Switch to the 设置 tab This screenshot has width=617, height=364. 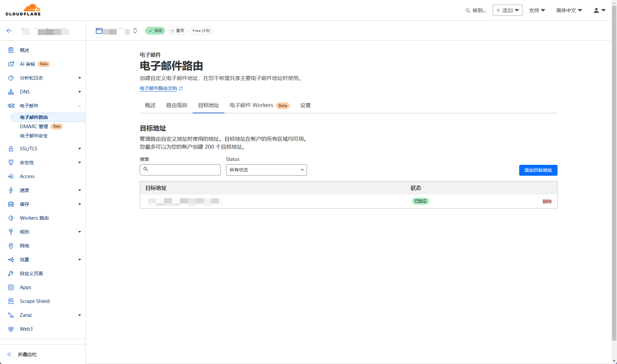coord(305,105)
